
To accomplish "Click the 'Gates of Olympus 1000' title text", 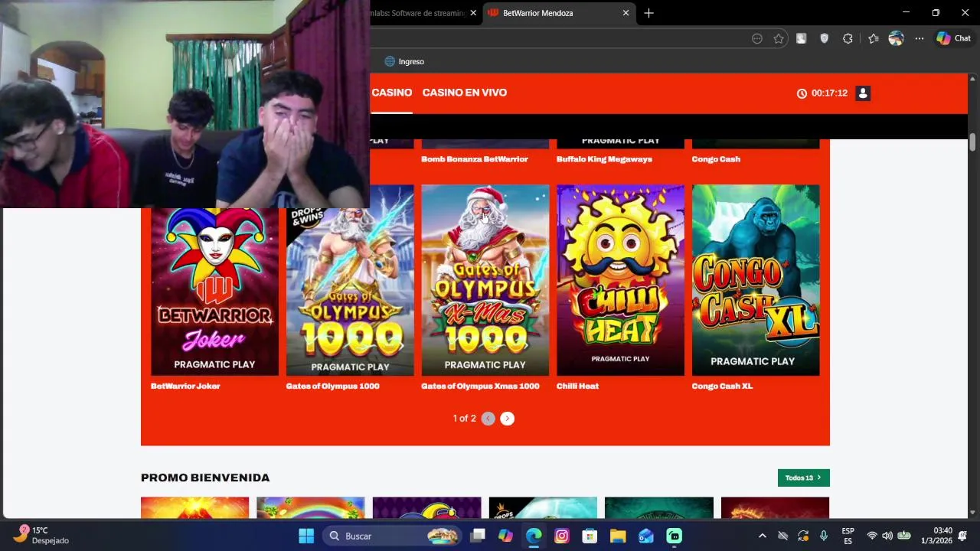I will coord(332,386).
